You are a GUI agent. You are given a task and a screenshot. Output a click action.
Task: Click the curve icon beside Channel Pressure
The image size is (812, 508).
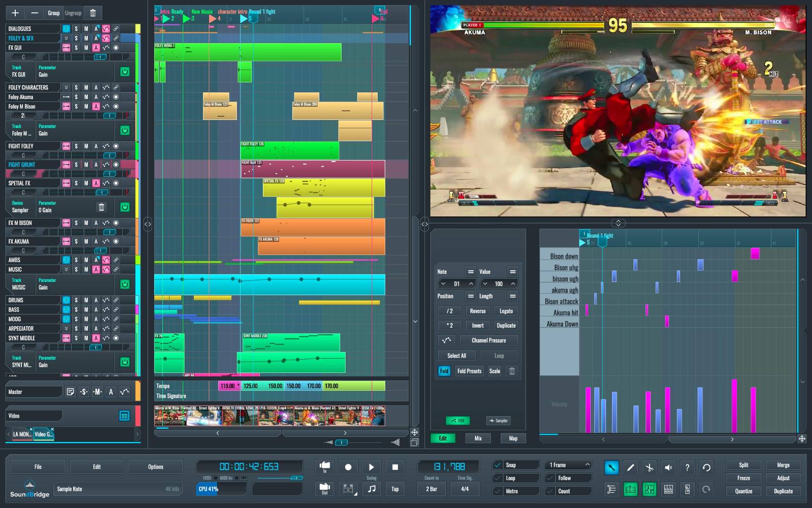click(447, 340)
